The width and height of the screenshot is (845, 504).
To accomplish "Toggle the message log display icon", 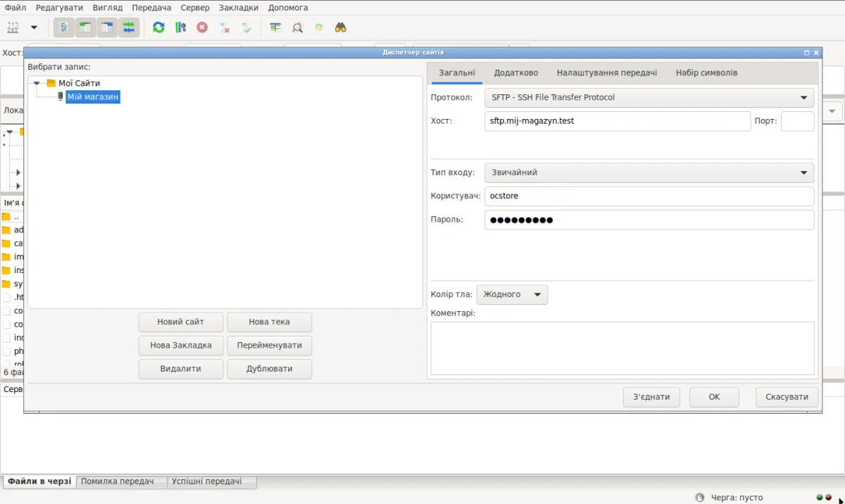I will tap(64, 27).
